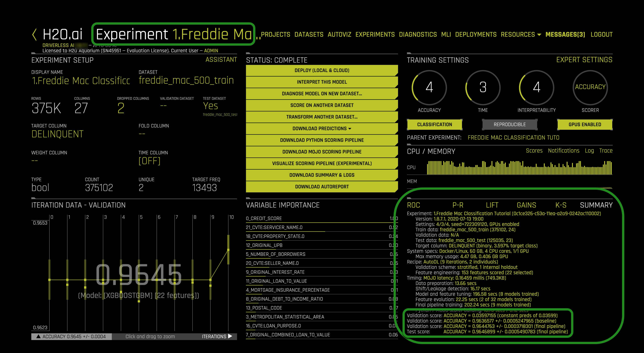Open the MLI page
644x353 pixels.
tap(446, 34)
